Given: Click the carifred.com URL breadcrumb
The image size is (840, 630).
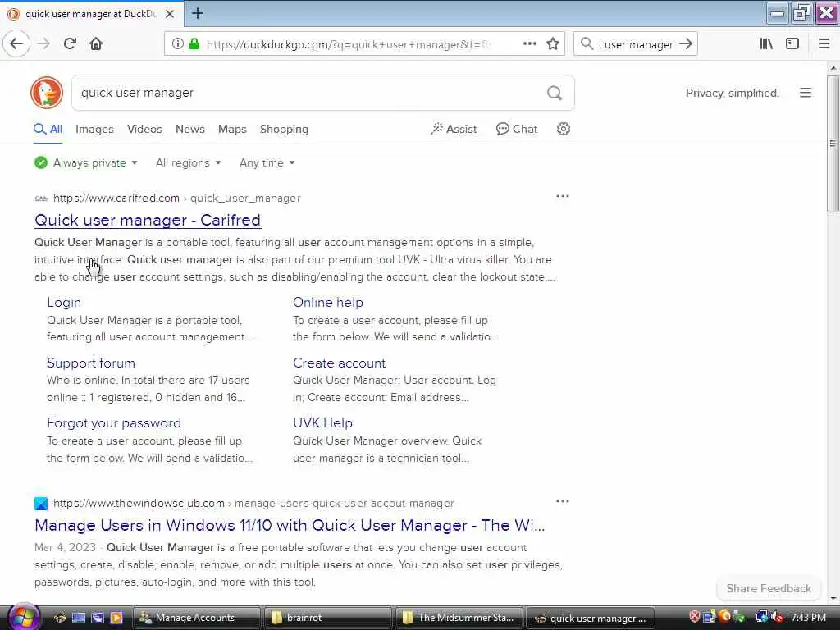Looking at the screenshot, I should coord(177,199).
